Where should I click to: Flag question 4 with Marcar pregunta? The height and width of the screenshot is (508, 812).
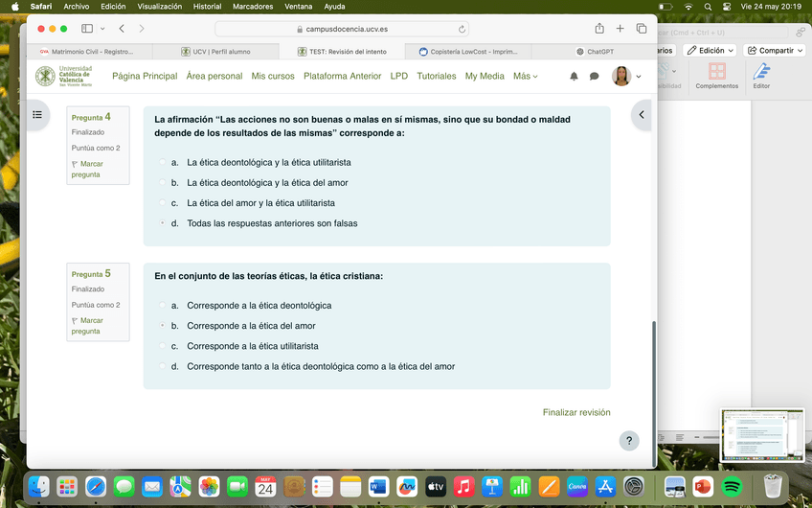(x=87, y=169)
